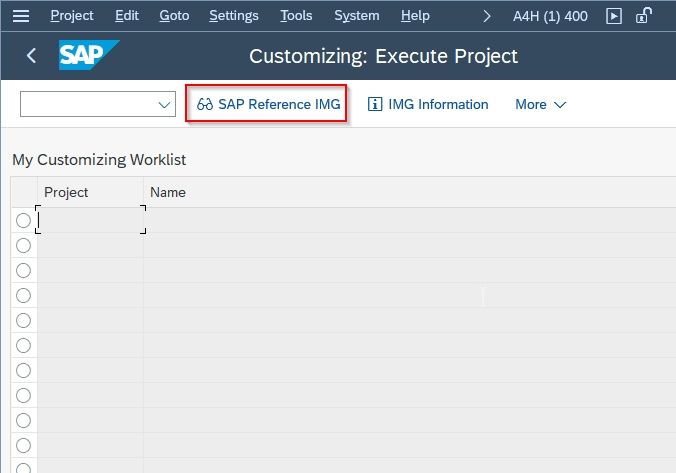Screen dimensions: 676x473
Task: Open the Settings menu
Action: (234, 16)
